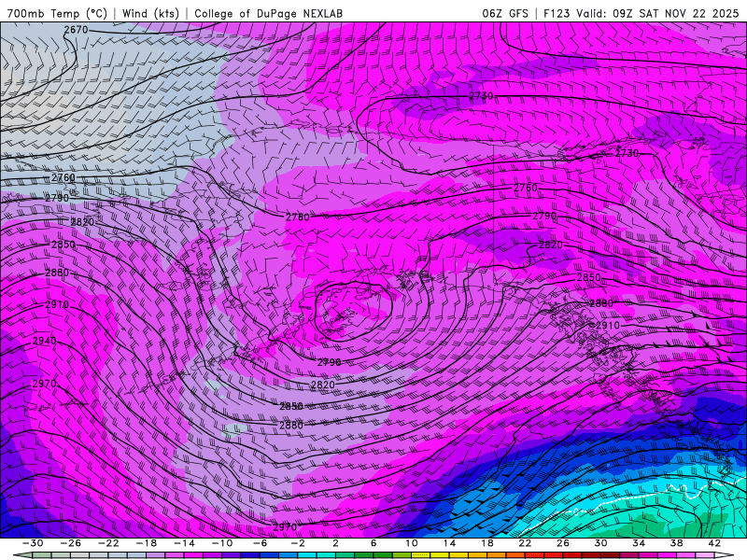747x560 pixels.
Task: Select the −26 legend tick label
Action: click(71, 543)
